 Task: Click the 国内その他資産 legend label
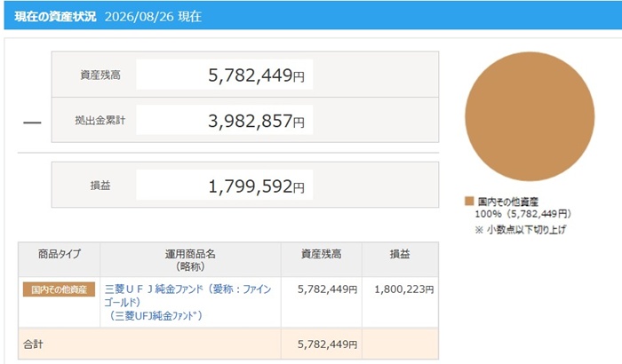pyautogui.click(x=507, y=202)
